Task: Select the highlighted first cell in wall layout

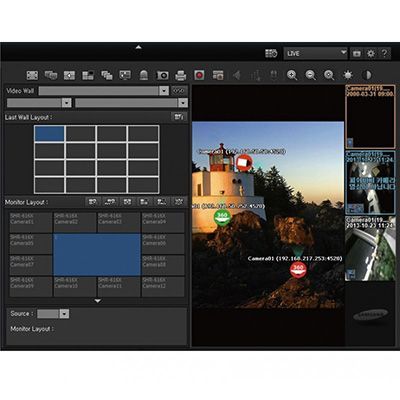Action: tap(49, 134)
